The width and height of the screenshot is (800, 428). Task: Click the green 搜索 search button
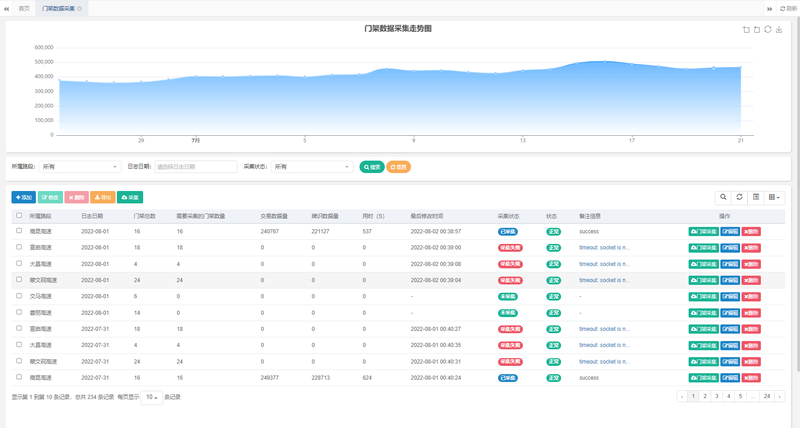(372, 167)
